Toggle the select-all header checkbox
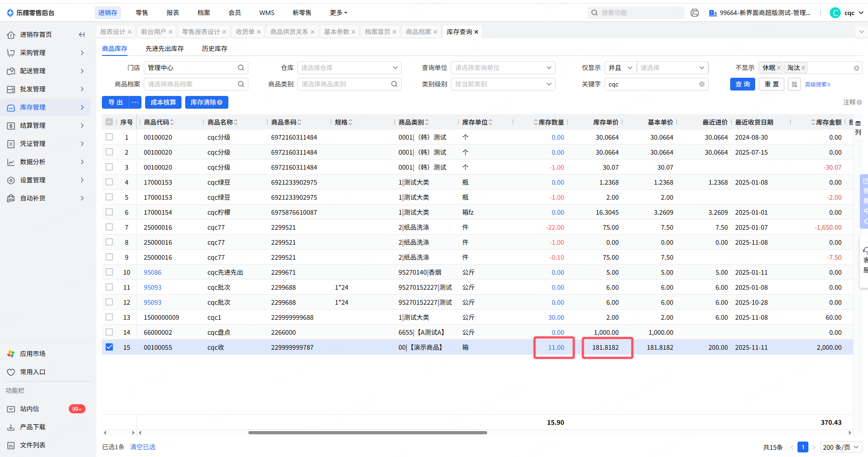Screen dimensions: 868x457 [x=109, y=122]
